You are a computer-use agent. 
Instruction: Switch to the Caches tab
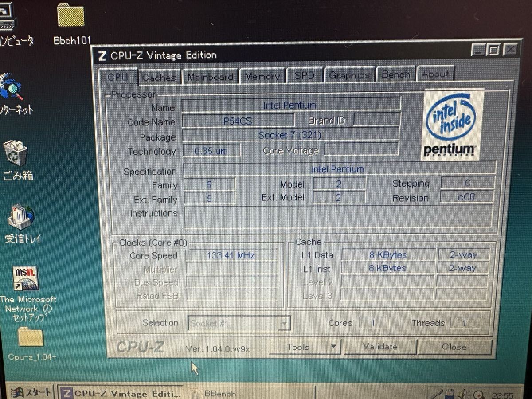[159, 77]
